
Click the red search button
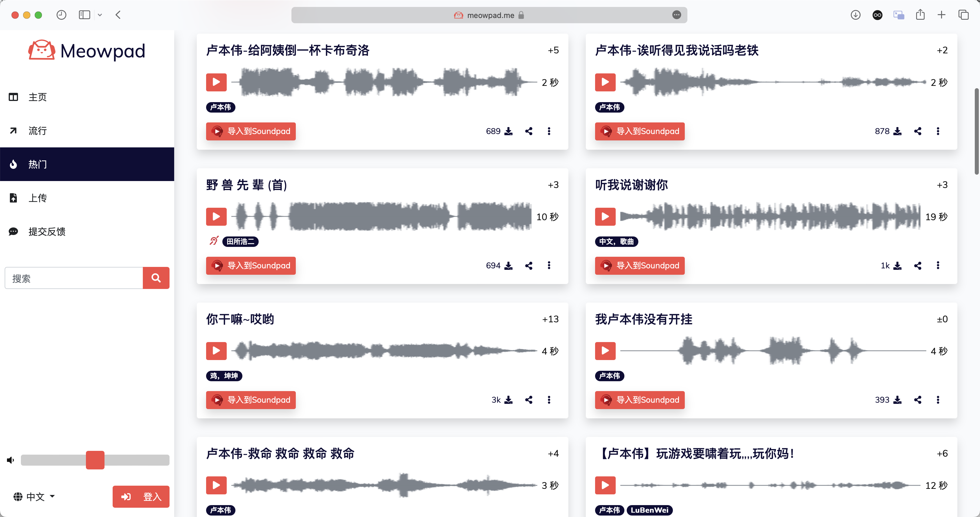tap(156, 278)
